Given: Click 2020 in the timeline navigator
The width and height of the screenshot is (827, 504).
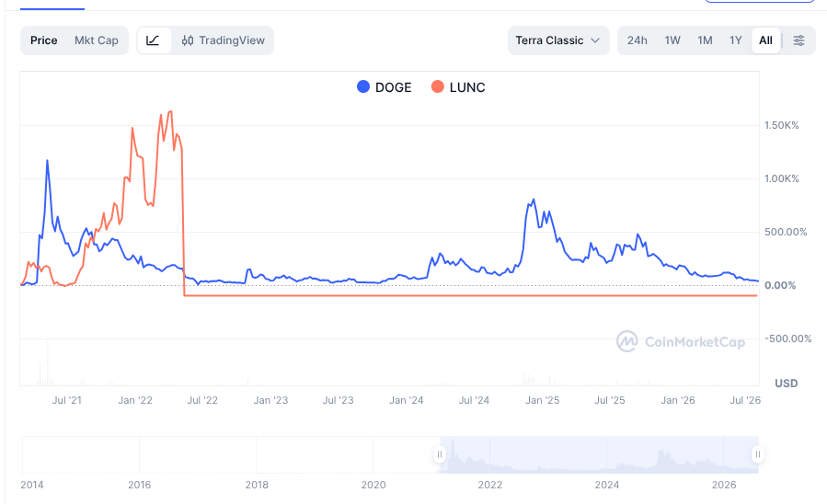Looking at the screenshot, I should (x=373, y=485).
